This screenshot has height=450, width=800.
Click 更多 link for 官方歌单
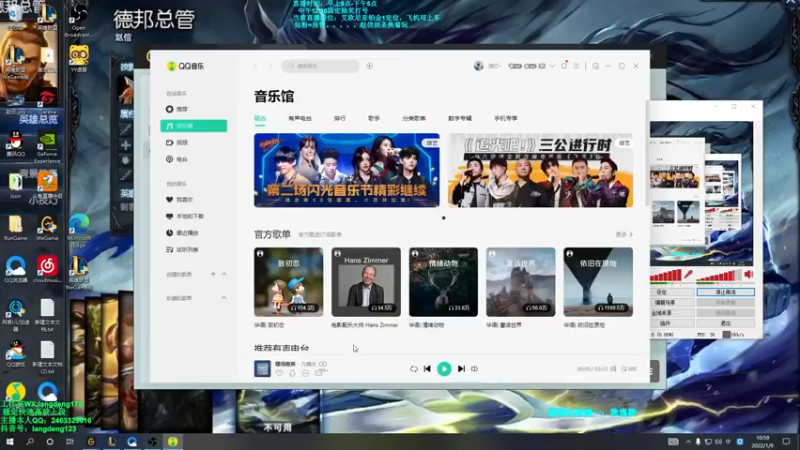(x=624, y=235)
